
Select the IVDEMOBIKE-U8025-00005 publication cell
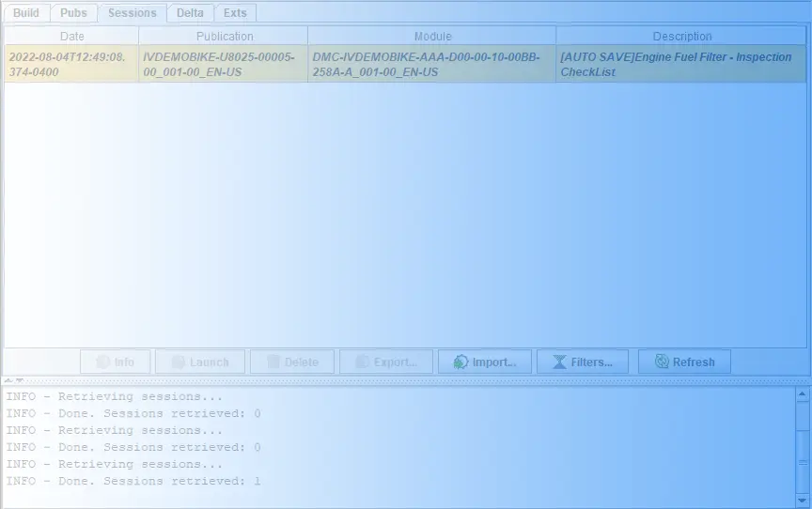click(x=223, y=64)
